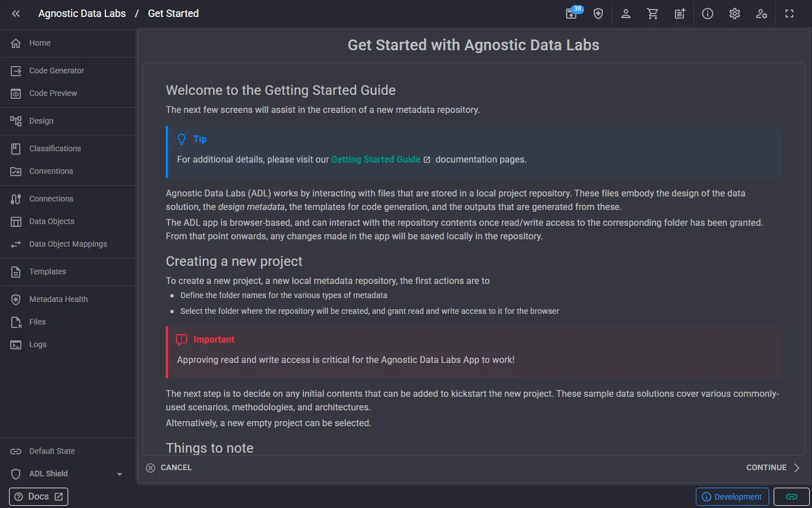This screenshot has width=812, height=508.
Task: Open the notifications icon with 38 badge
Action: point(572,13)
